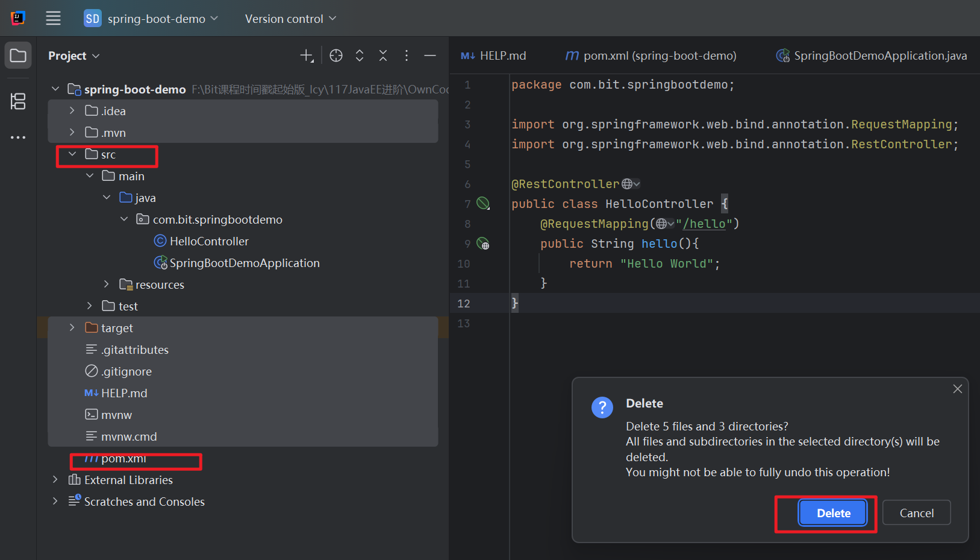Close the Delete dialog with the X
Viewport: 980px width, 560px height.
pos(958,389)
